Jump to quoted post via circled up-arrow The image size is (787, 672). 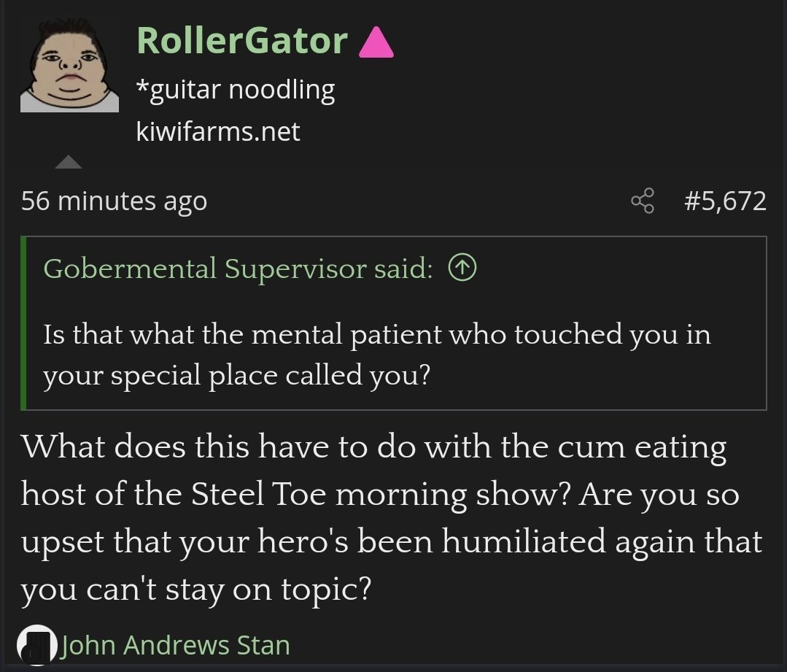462,269
